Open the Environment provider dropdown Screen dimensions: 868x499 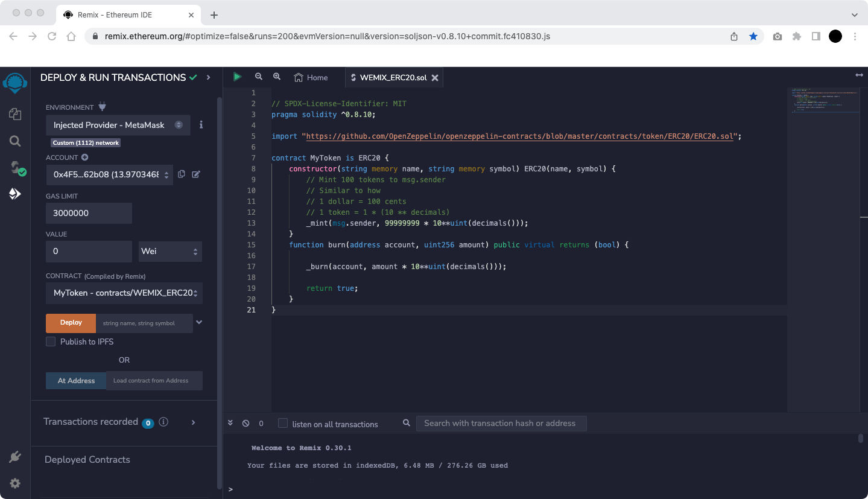click(x=118, y=125)
